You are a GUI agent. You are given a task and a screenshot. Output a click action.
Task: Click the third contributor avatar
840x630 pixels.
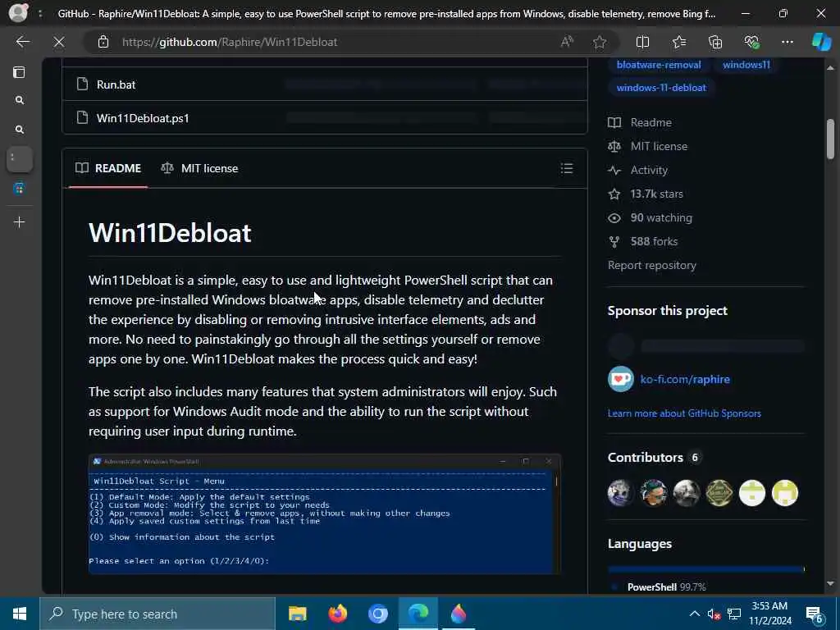687,493
